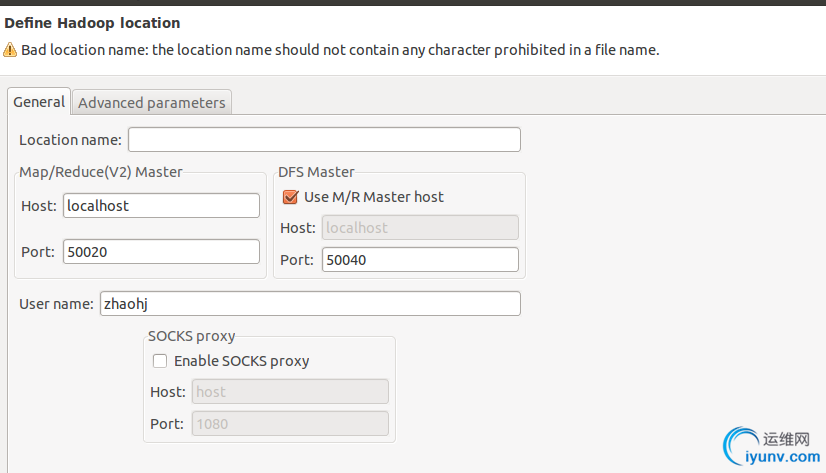Viewport: 826px width, 473px height.
Task: Click the SOCKS proxy group label
Action: [191, 337]
